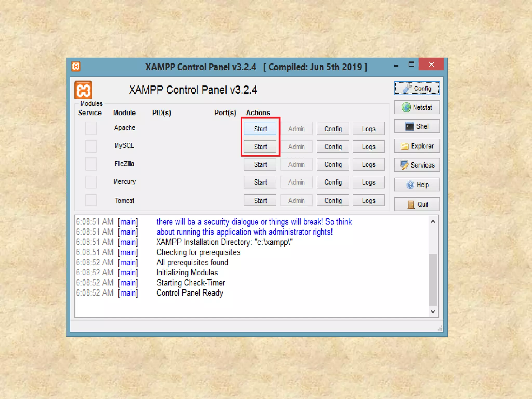Open Help with the question icon

[x=417, y=185]
